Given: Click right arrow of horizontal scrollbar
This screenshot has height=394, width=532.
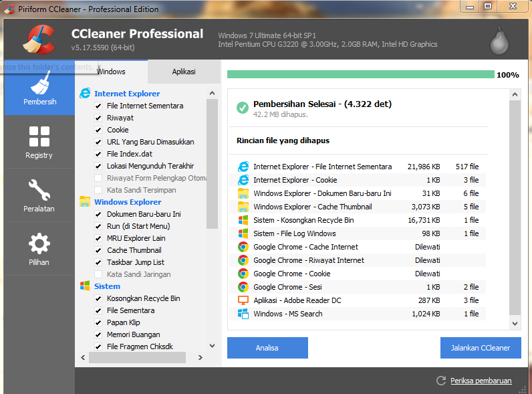Looking at the screenshot, I should 201,357.
